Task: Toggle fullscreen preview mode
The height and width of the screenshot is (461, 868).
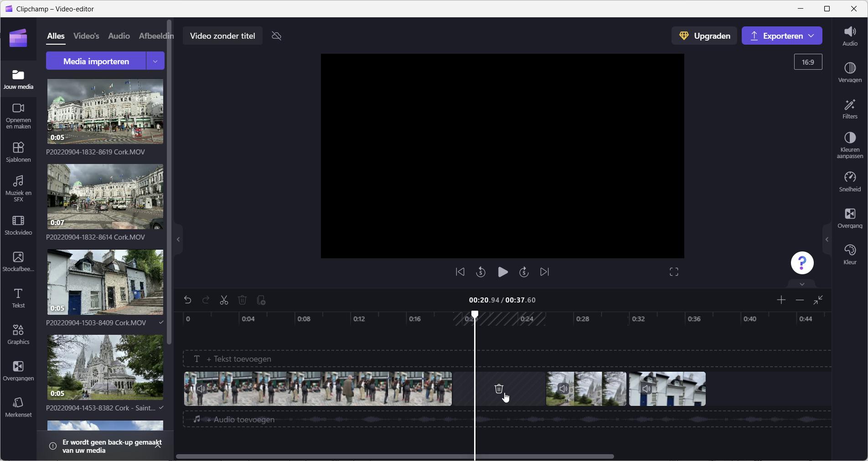Action: click(674, 272)
